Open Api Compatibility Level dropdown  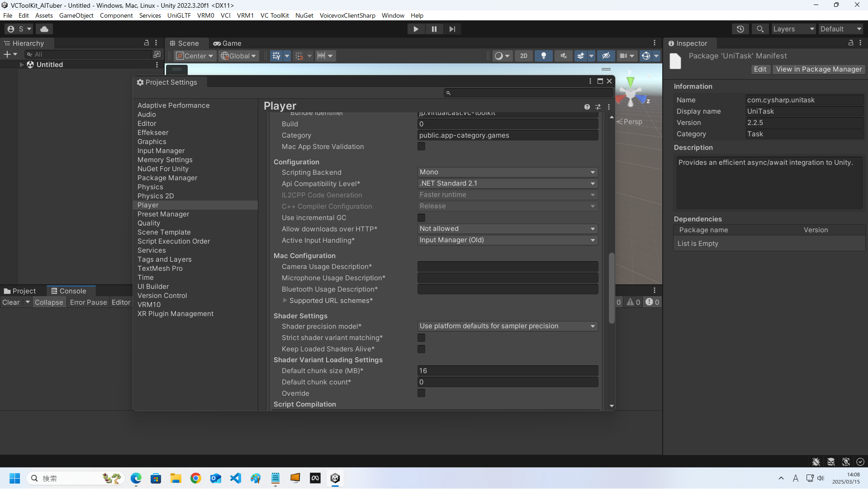tap(507, 183)
